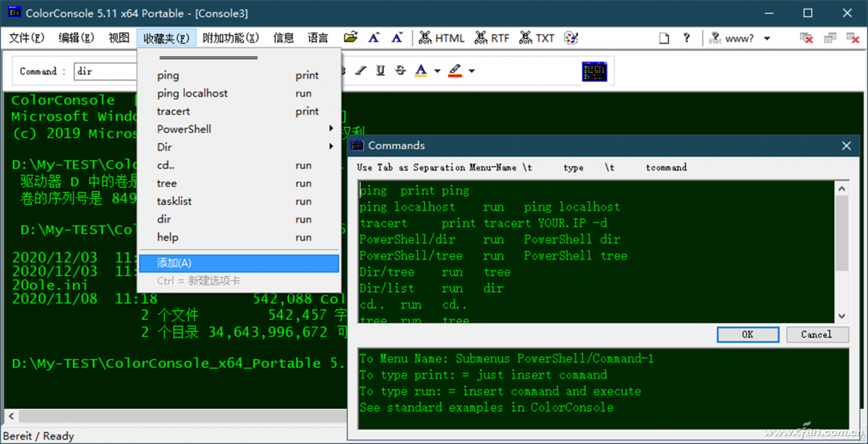The height and width of the screenshot is (444, 868).
Task: Choose 'ping localhost' from the favorites menu
Action: click(x=192, y=93)
